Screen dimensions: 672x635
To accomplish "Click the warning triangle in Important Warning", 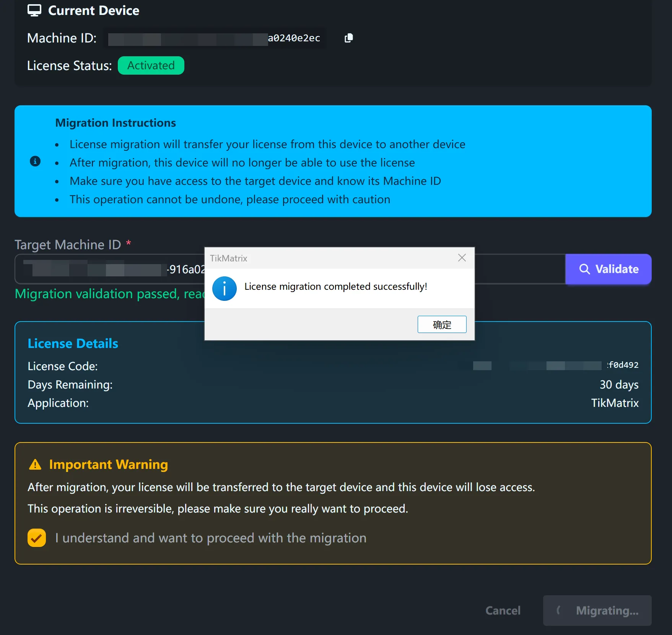I will click(35, 464).
